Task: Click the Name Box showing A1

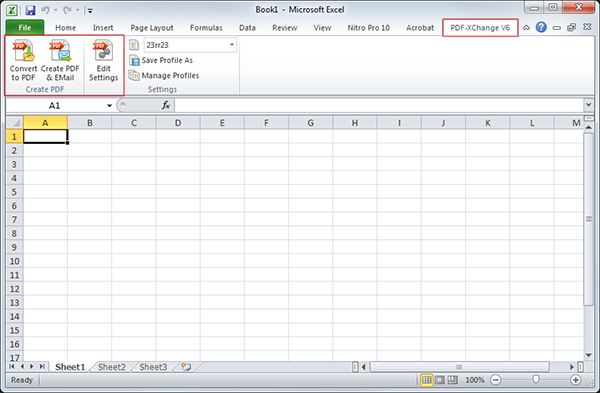Action: click(x=55, y=106)
